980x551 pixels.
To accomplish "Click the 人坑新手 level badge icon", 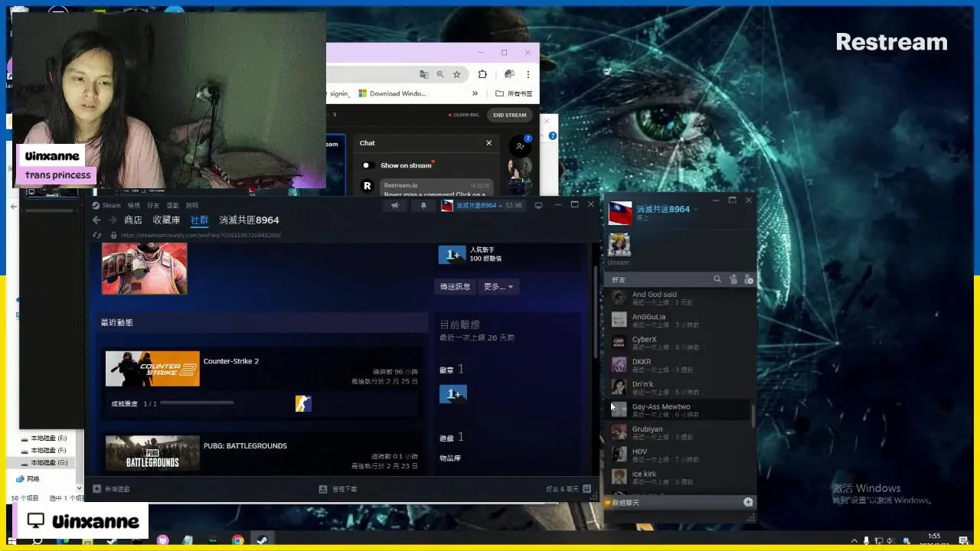I will pos(452,255).
